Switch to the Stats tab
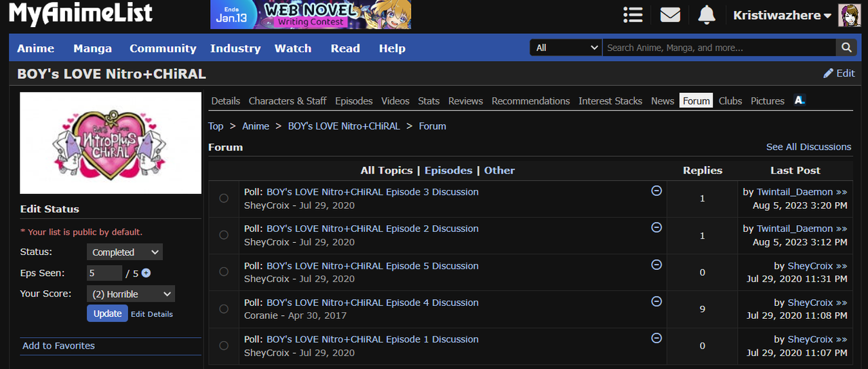The height and width of the screenshot is (369, 868). [429, 100]
